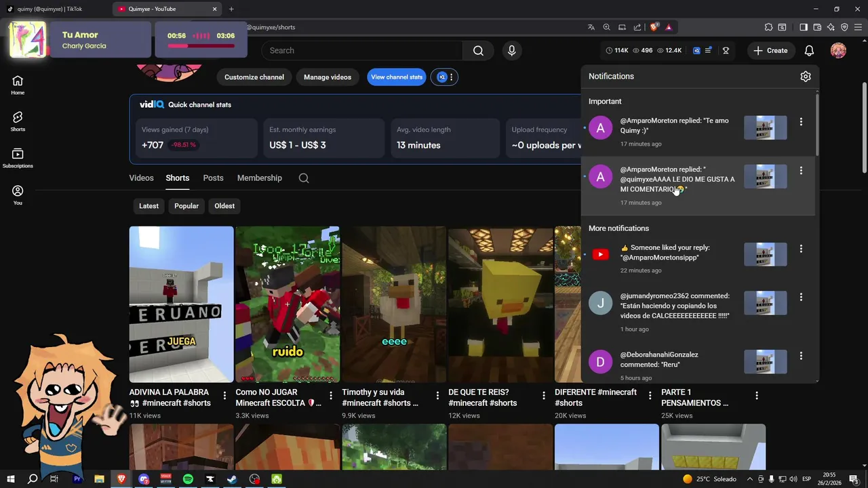
Task: Open options for jumandyromeo2362 comment notification
Action: [801, 297]
